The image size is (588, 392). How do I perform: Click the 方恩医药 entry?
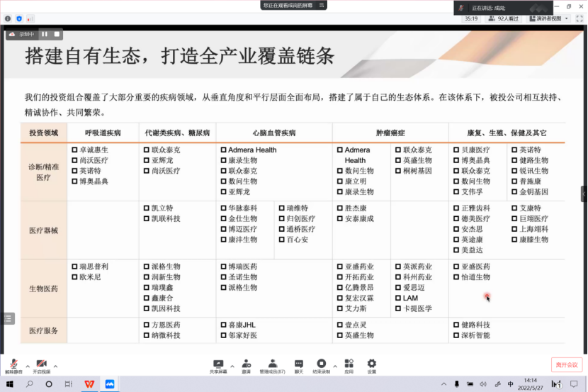coord(166,325)
